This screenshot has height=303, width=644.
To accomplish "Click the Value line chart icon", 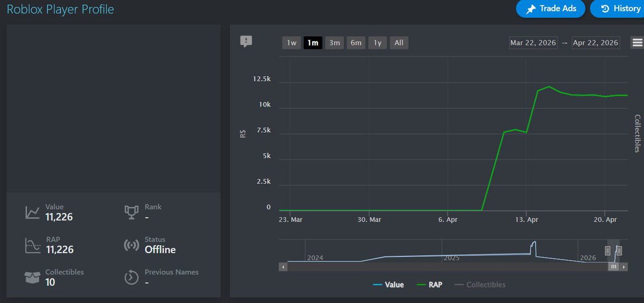I will coord(32,213).
